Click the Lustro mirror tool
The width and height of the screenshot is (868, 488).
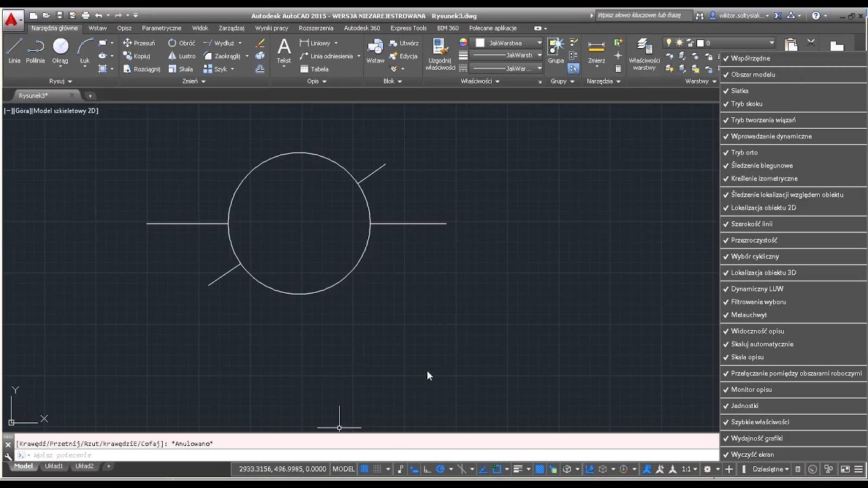(182, 56)
